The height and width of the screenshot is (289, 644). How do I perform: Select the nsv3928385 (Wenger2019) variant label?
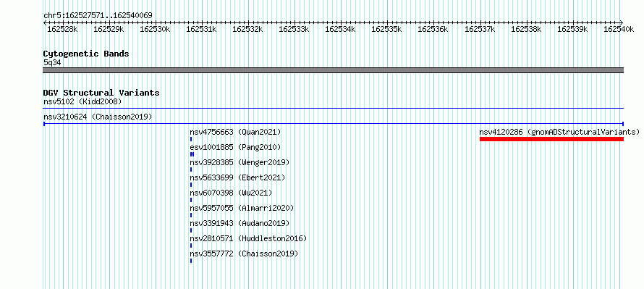(240, 162)
